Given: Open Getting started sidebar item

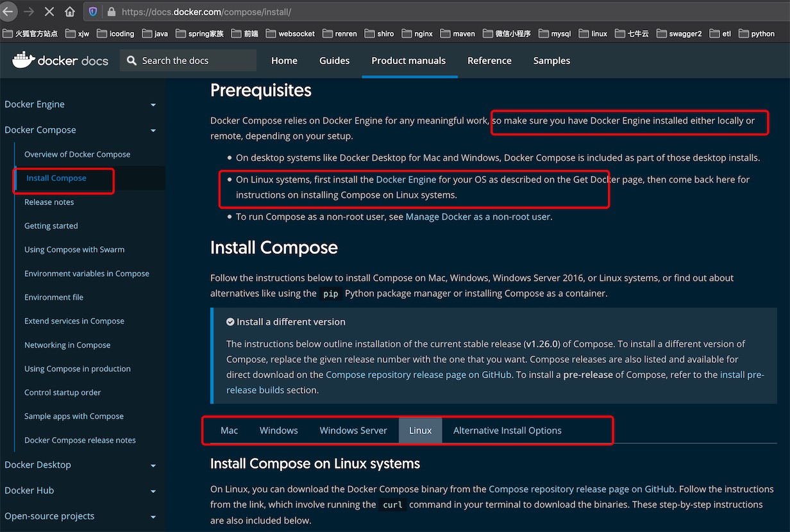Looking at the screenshot, I should tap(51, 226).
